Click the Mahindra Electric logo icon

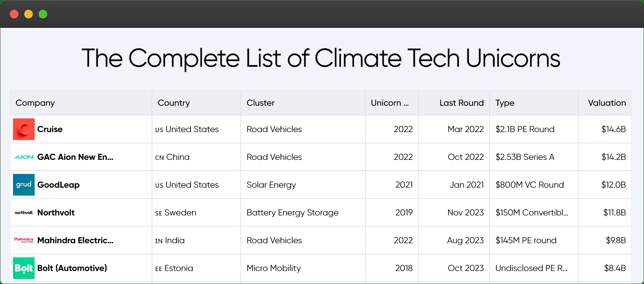click(24, 240)
